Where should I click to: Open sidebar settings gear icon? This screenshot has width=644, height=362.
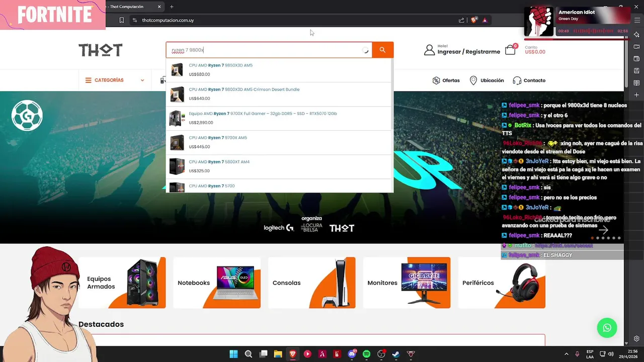[x=637, y=339]
